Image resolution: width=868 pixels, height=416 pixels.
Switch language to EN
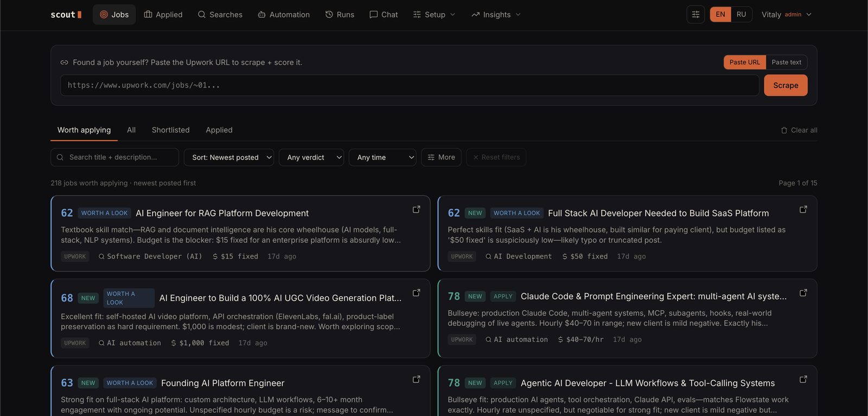coord(720,15)
